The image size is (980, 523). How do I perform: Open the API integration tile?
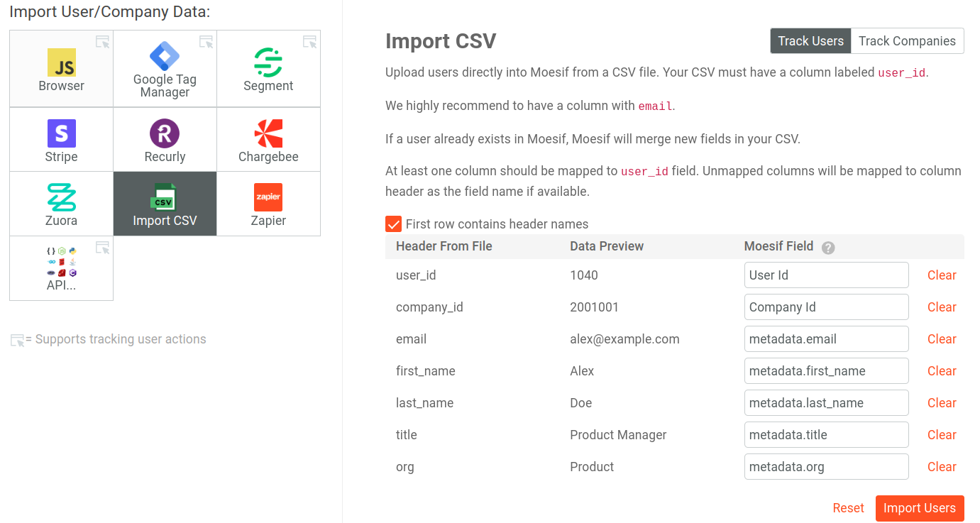point(61,268)
